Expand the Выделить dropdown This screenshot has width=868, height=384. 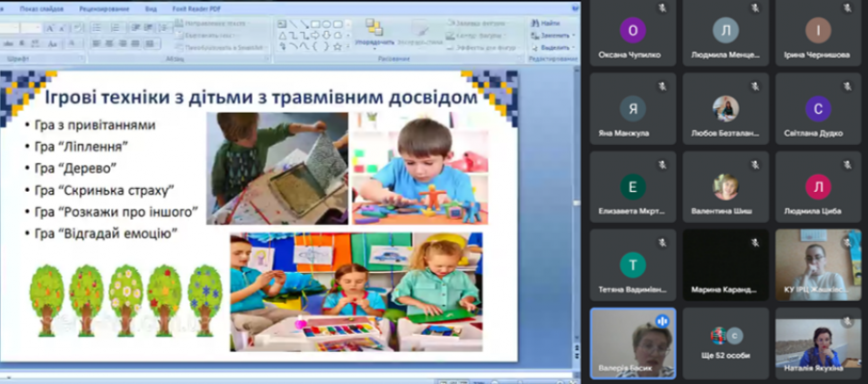tap(574, 47)
